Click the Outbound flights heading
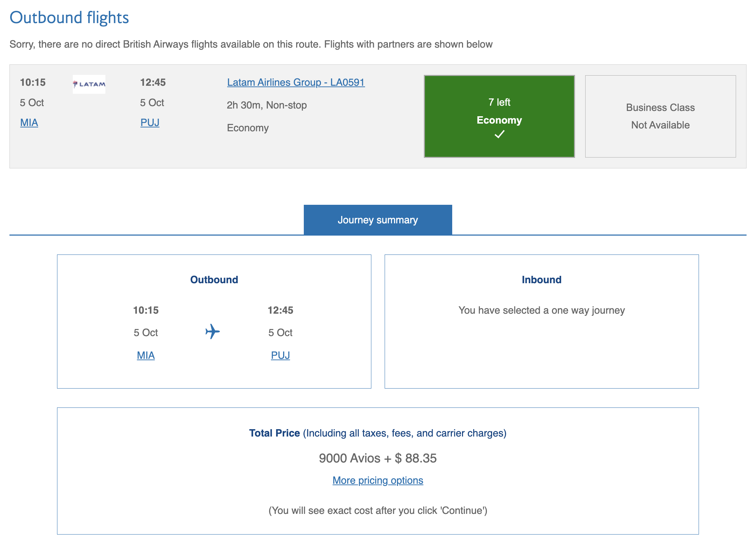This screenshot has width=756, height=544. 69,18
